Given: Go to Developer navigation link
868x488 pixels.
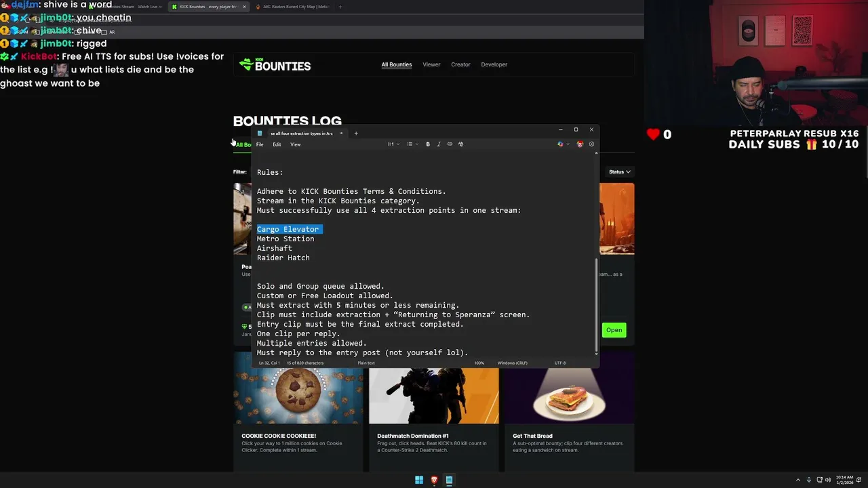Looking at the screenshot, I should click(x=494, y=65).
